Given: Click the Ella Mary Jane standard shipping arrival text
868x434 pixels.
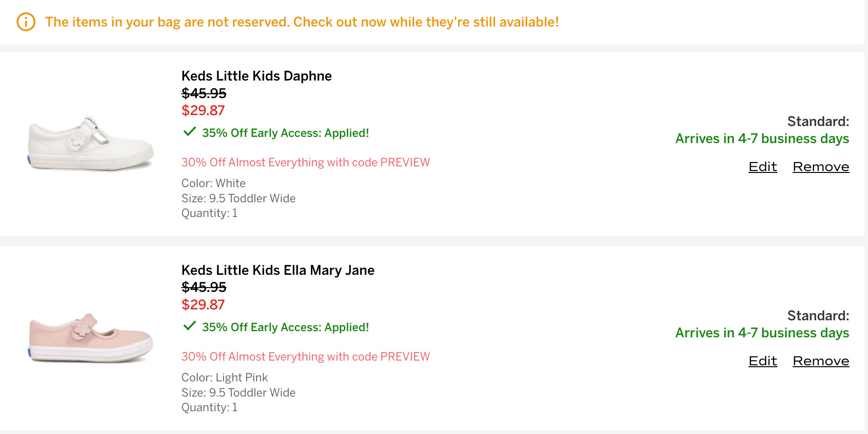Looking at the screenshot, I should [762, 333].
